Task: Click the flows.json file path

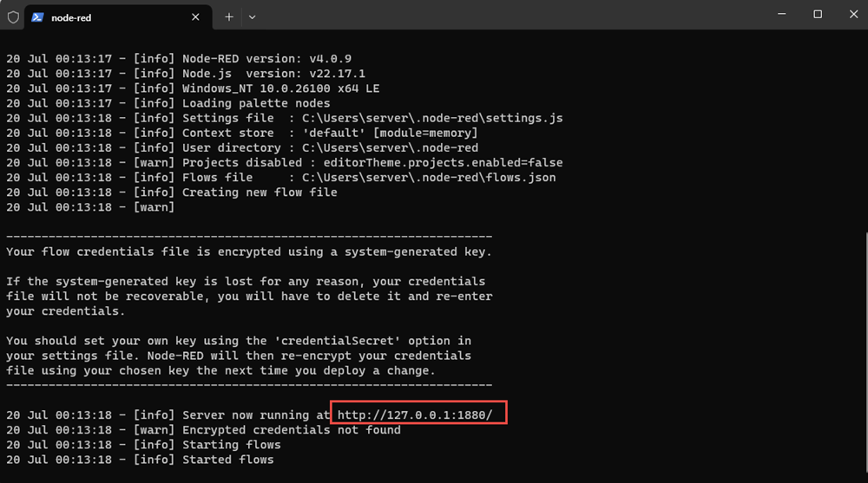Action: pos(429,178)
